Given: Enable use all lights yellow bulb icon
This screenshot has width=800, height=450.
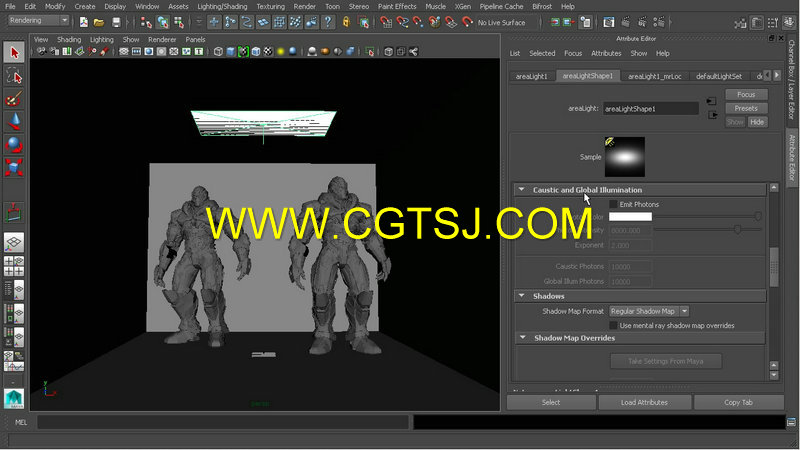Looking at the screenshot, I should (280, 52).
